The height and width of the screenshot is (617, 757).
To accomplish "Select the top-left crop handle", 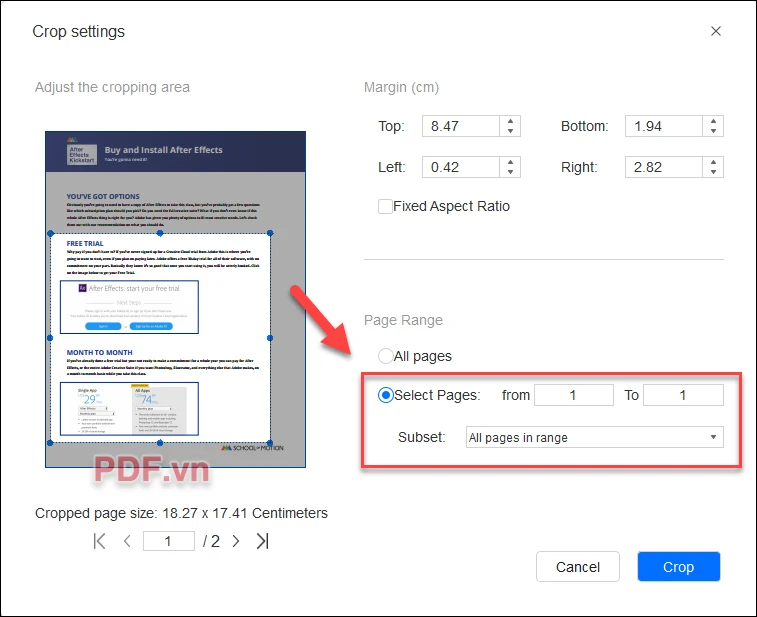I will pos(50,233).
